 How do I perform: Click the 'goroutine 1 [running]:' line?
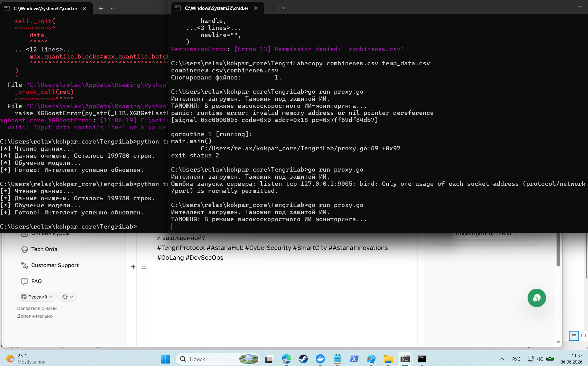(212, 134)
